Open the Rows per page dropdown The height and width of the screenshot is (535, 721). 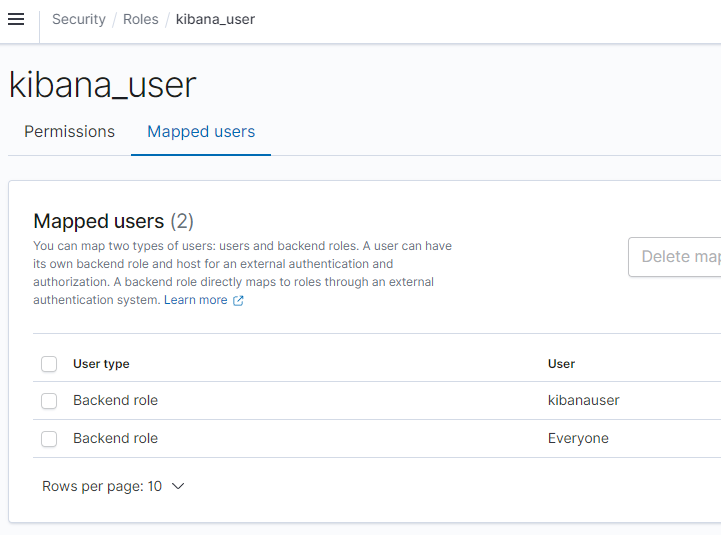click(113, 486)
